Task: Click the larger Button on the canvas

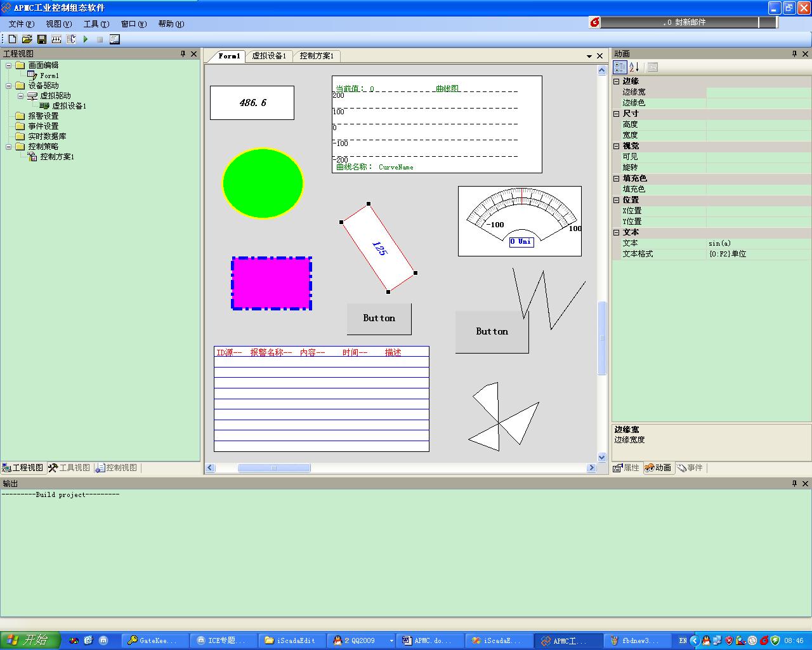Action: click(492, 332)
